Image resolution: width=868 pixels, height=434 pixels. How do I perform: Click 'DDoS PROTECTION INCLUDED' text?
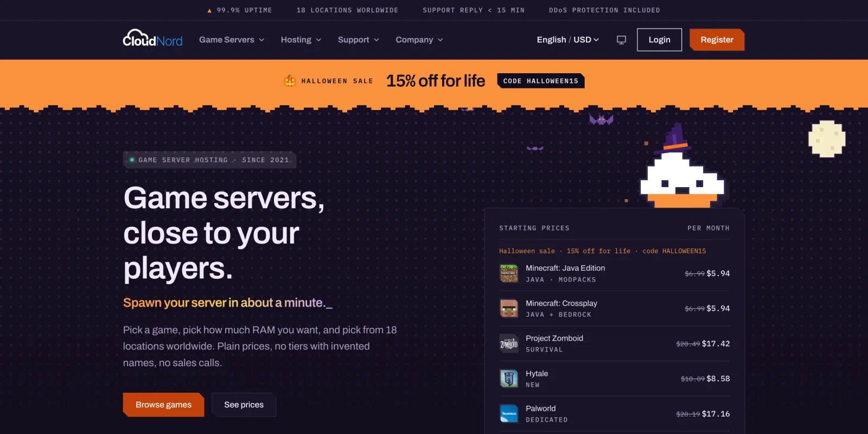[604, 10]
